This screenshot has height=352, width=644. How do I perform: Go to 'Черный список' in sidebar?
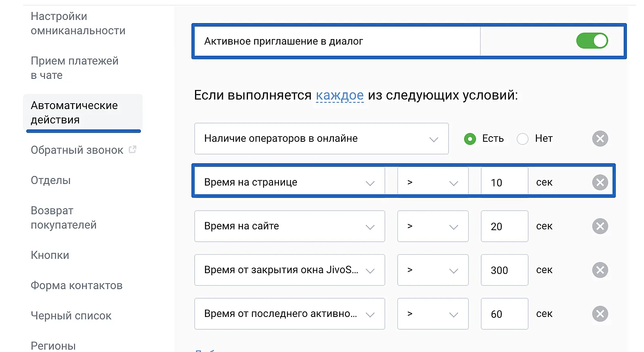tap(71, 316)
